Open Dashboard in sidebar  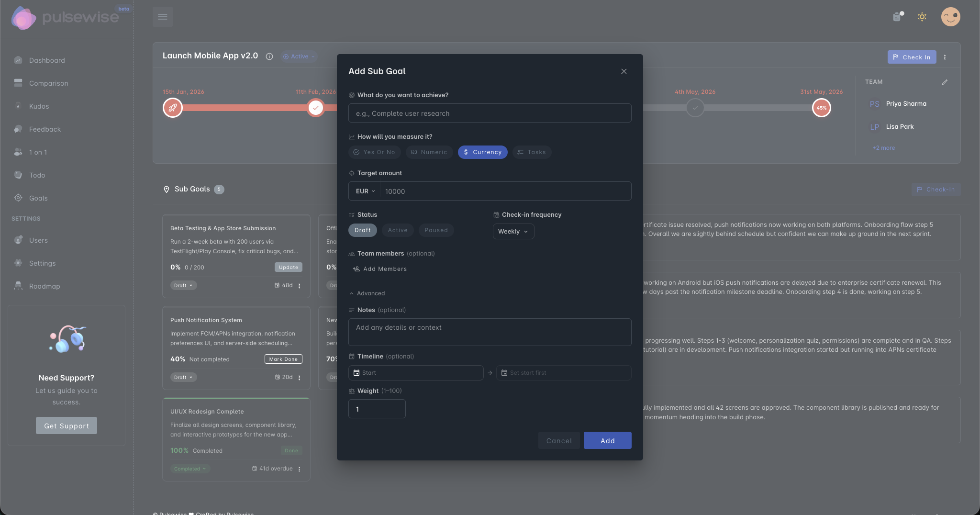(x=47, y=60)
